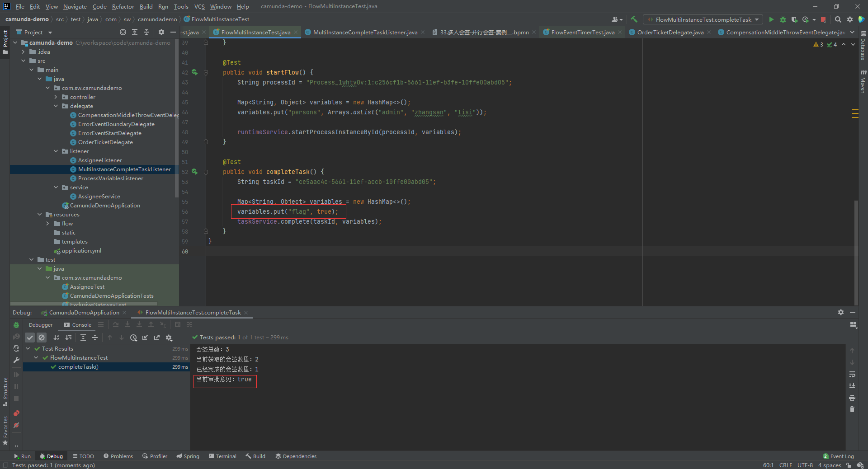This screenshot has width=868, height=469.
Task: Run the selected configuration with the green play icon
Action: (771, 19)
